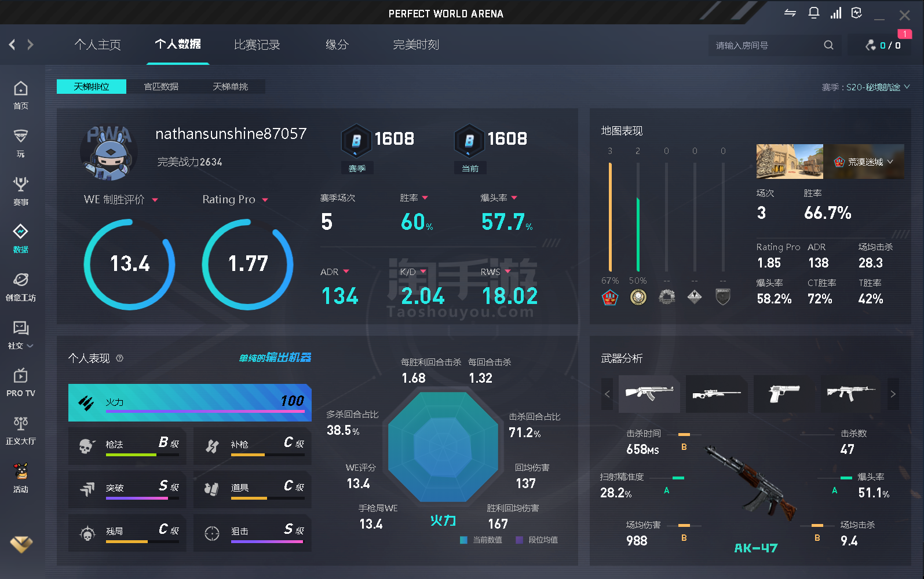Image resolution: width=924 pixels, height=579 pixels.
Task: Select the first map icon under 67%
Action: click(610, 297)
